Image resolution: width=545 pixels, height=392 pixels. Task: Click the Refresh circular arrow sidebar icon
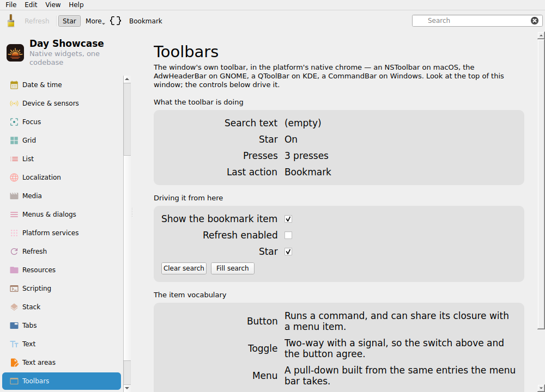coord(14,252)
